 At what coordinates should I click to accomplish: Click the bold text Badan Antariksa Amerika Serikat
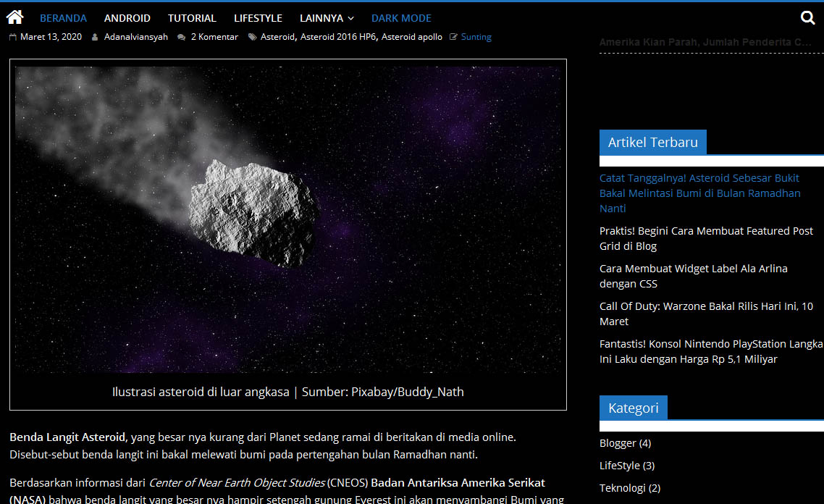(x=458, y=482)
